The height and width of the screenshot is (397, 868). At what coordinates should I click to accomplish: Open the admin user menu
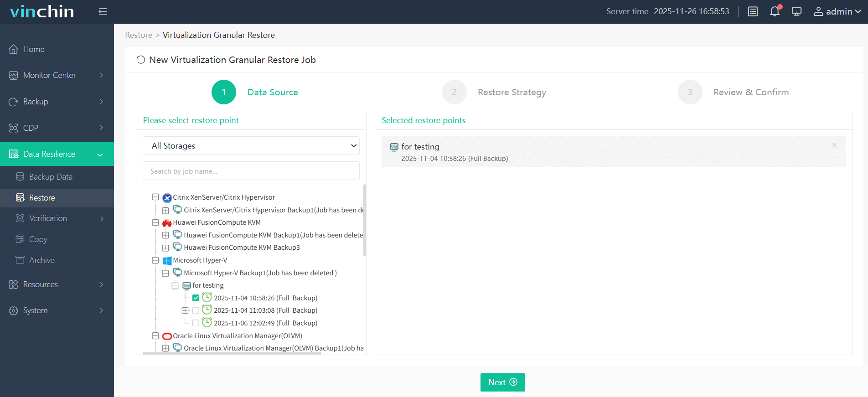click(x=837, y=11)
